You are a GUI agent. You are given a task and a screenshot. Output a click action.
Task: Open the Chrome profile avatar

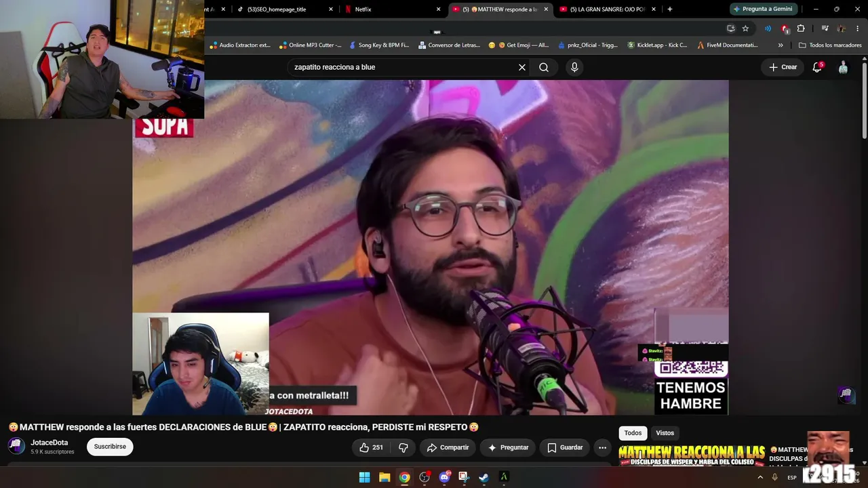coord(841,28)
